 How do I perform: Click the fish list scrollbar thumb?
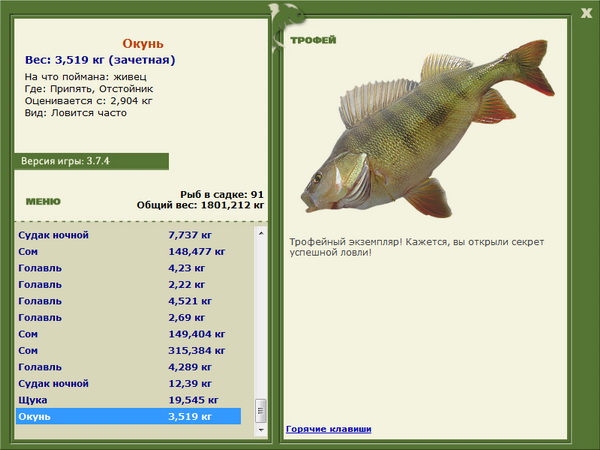[x=261, y=411]
